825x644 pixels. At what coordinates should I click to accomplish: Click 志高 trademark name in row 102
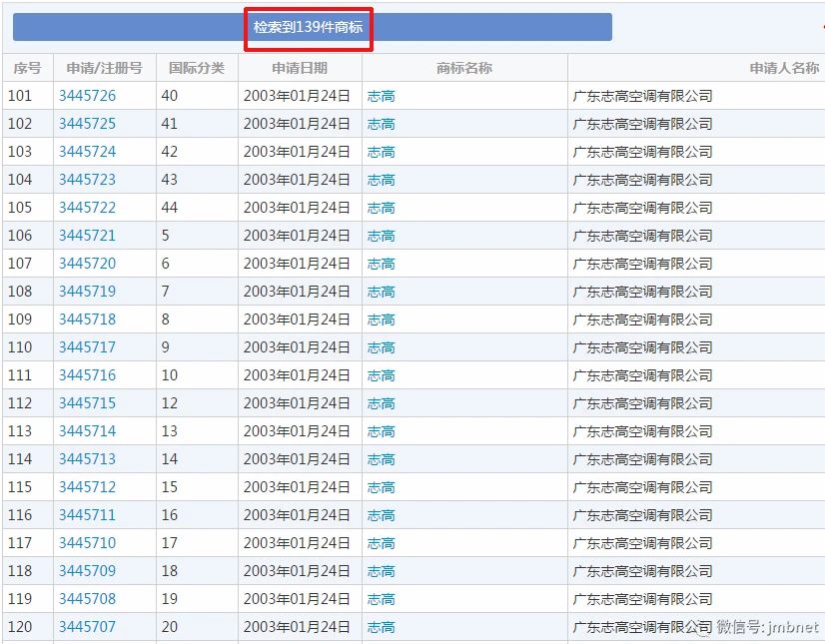pyautogui.click(x=381, y=124)
